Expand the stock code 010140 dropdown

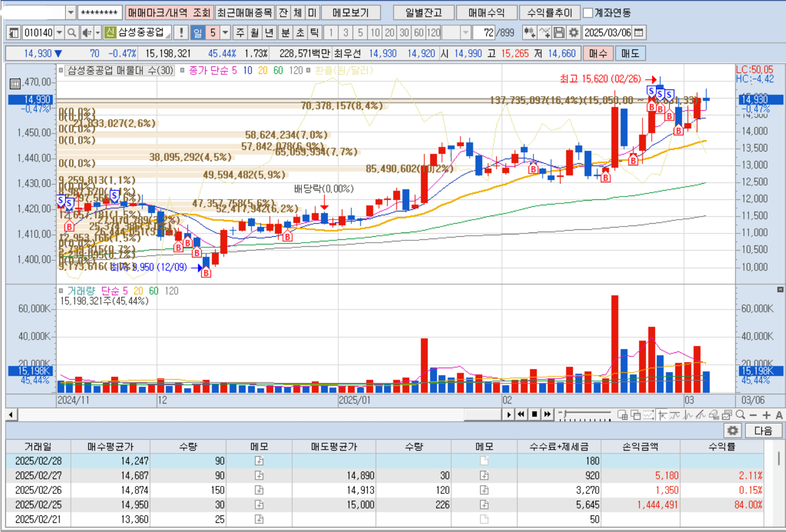[x=59, y=32]
